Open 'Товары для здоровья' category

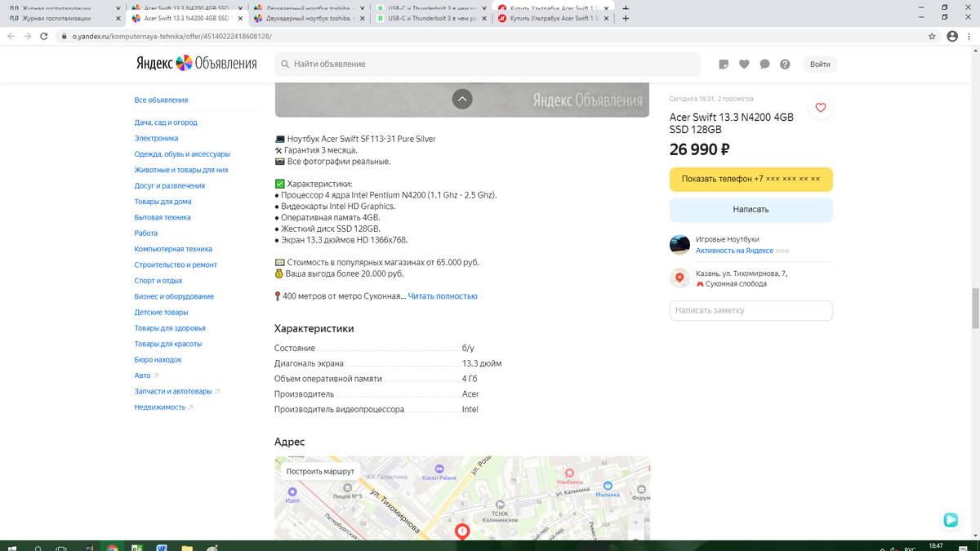[x=169, y=328]
